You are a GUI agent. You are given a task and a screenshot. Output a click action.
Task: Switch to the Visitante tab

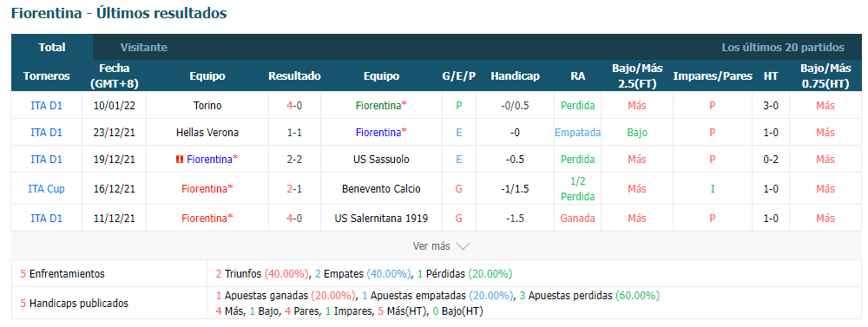[144, 48]
